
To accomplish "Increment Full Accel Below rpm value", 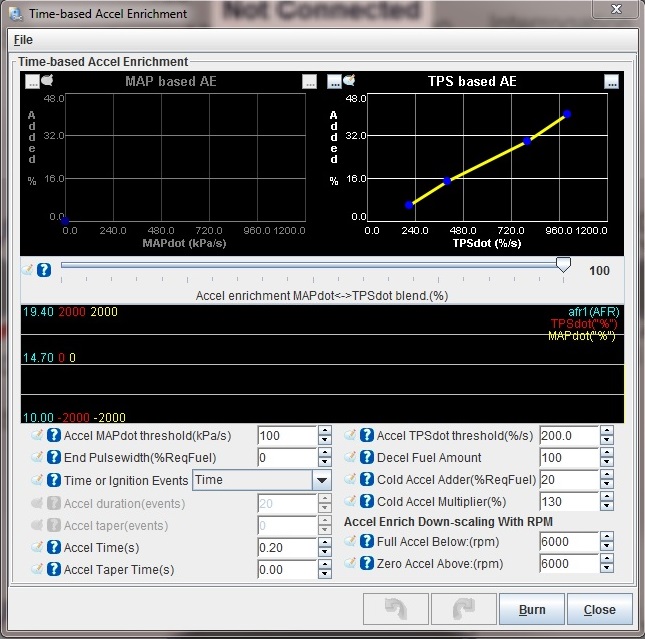I will tap(606, 536).
